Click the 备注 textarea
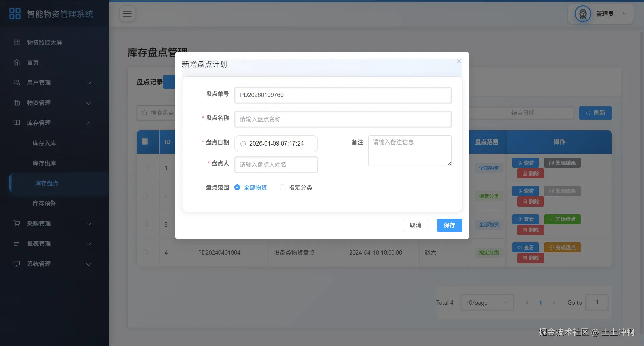 (x=410, y=151)
